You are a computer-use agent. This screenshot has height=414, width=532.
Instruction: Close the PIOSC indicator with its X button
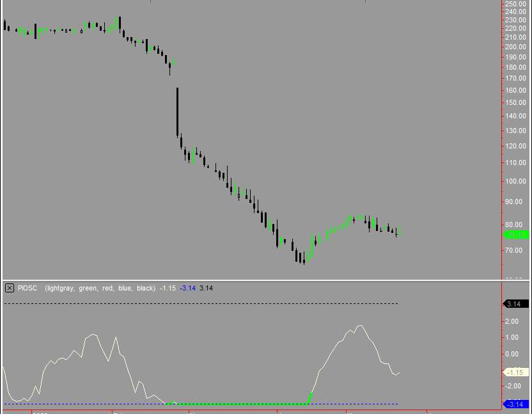(8, 288)
